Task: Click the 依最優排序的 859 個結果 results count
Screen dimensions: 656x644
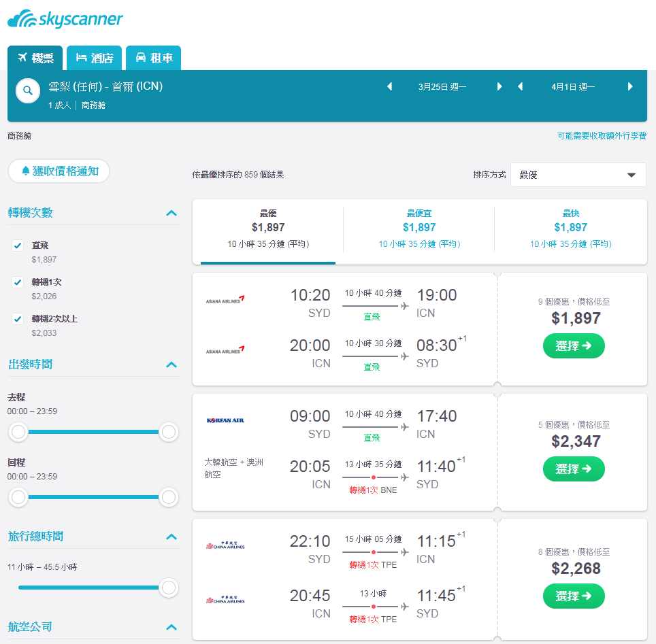Action: pos(238,174)
